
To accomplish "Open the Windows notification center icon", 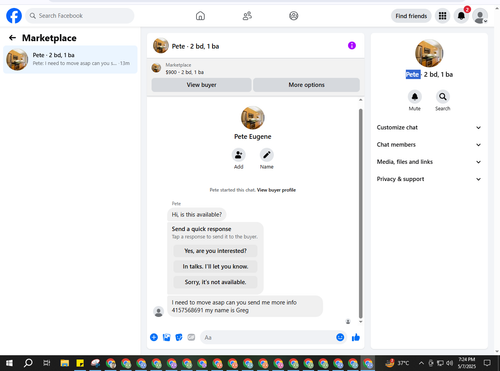I will [487, 363].
